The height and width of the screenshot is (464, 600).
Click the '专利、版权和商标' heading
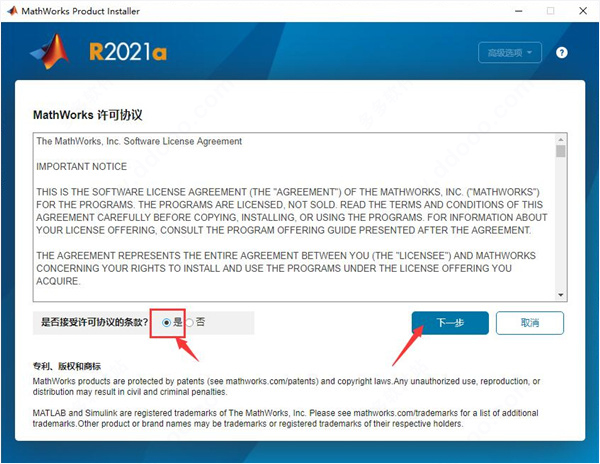coord(67,366)
